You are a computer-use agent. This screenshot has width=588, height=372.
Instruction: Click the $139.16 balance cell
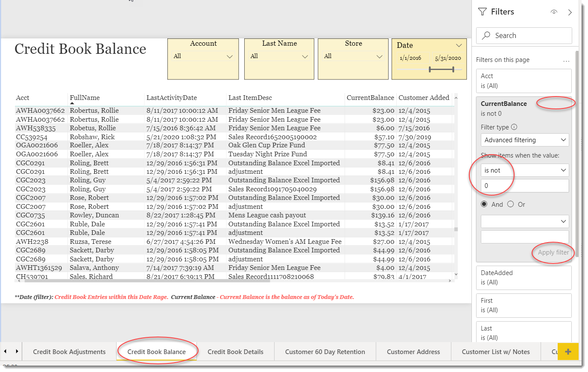point(383,215)
